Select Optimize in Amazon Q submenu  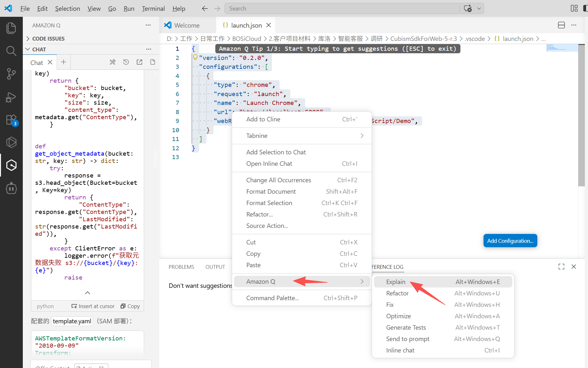point(443,316)
